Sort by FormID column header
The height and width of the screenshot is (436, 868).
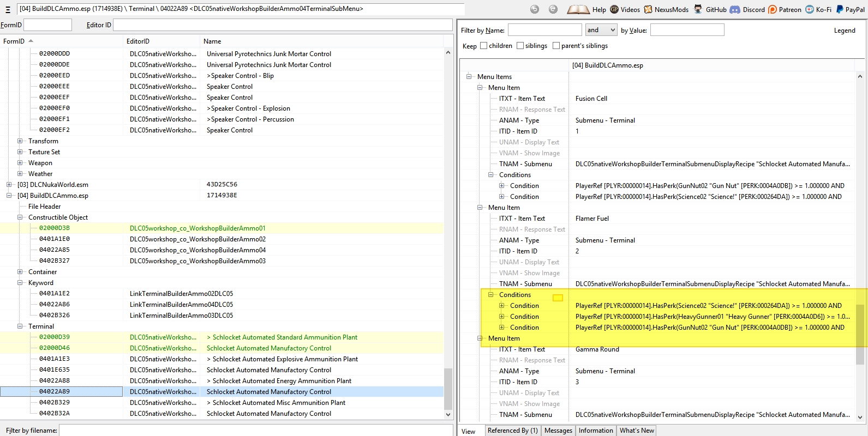tap(62, 41)
